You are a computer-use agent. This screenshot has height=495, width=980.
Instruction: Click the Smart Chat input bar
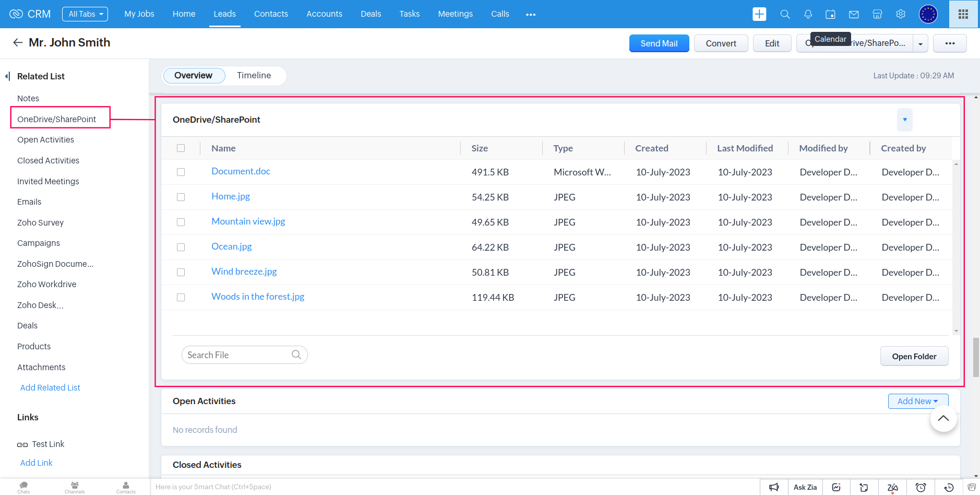pos(455,487)
